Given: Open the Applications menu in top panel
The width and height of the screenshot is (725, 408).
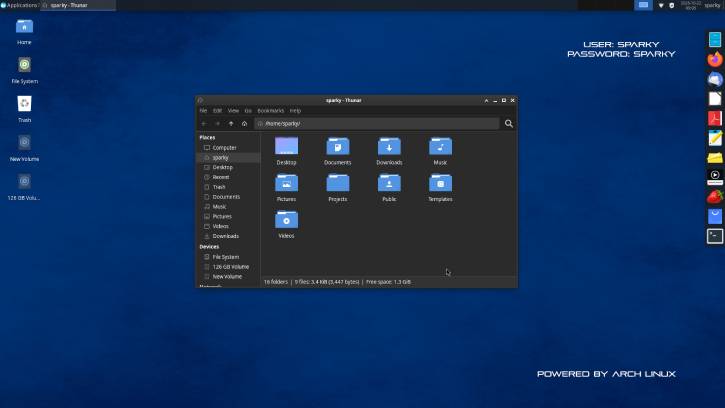Looking at the screenshot, I should tap(19, 5).
